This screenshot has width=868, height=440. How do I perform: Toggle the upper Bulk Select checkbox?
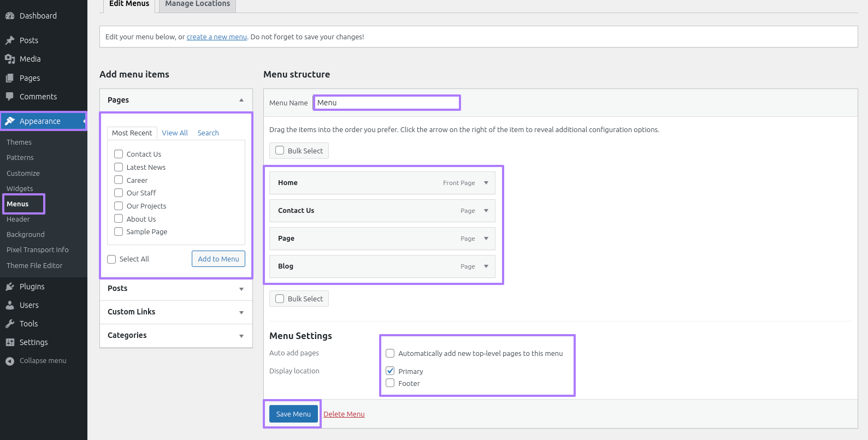280,150
